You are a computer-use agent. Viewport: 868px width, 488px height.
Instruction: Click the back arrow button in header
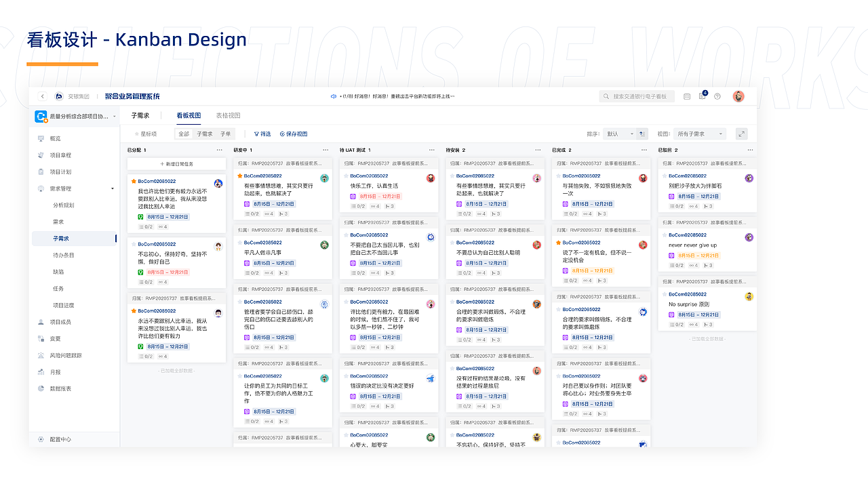pyautogui.click(x=43, y=97)
